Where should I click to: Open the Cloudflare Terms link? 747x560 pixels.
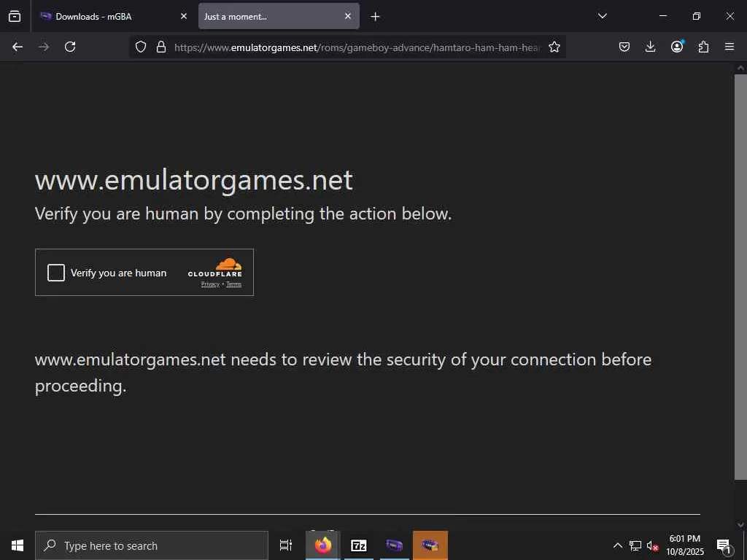click(x=234, y=284)
